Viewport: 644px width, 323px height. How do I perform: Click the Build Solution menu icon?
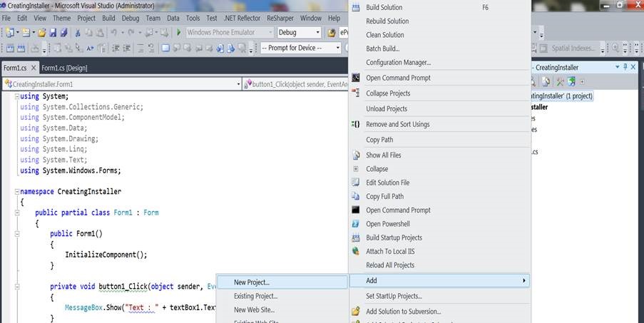click(356, 7)
